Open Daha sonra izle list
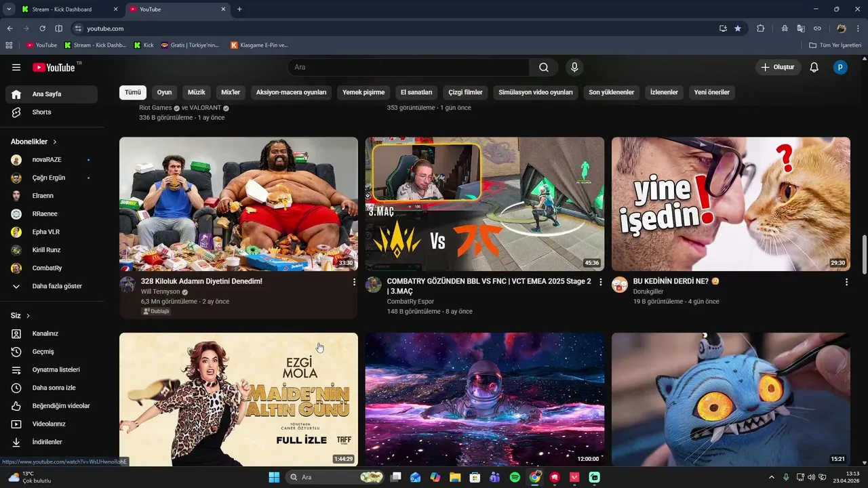The height and width of the screenshot is (488, 868). (x=52, y=388)
